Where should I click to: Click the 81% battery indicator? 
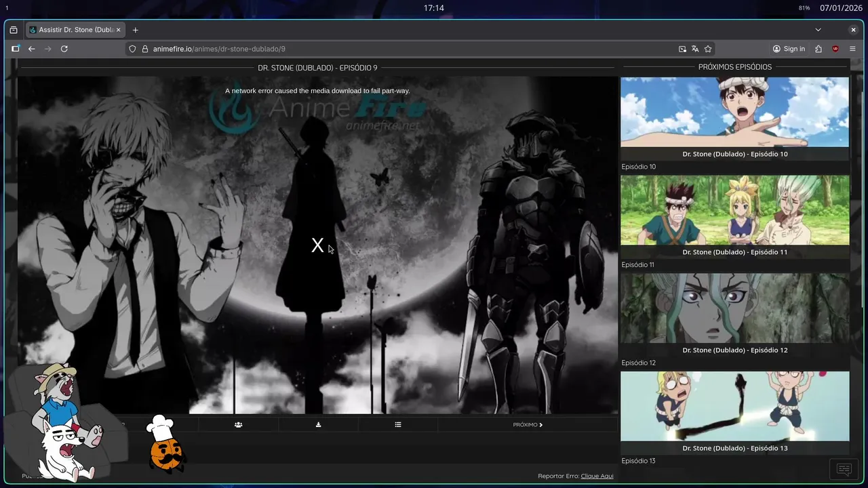[804, 8]
